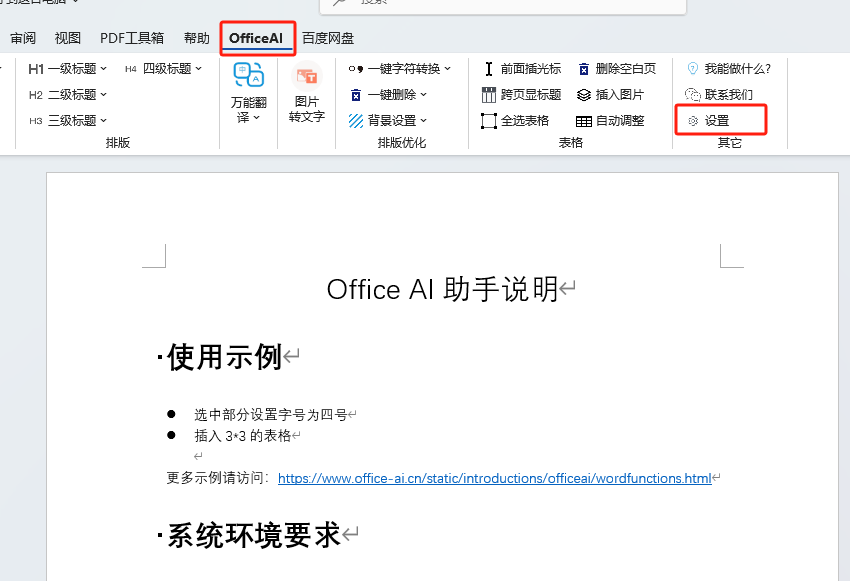This screenshot has width=850, height=581.
Task: Click the 删除空白页 icon
Action: coord(584,69)
